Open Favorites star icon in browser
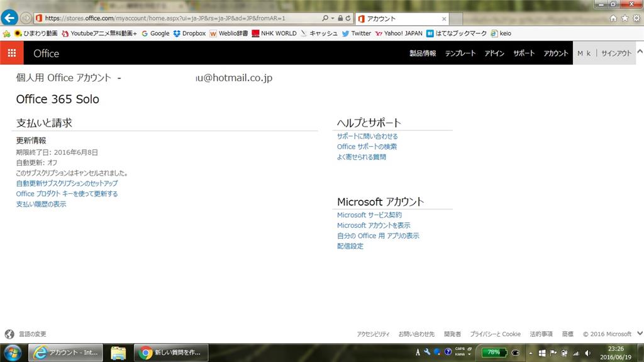This screenshot has height=362, width=644. pyautogui.click(x=625, y=18)
